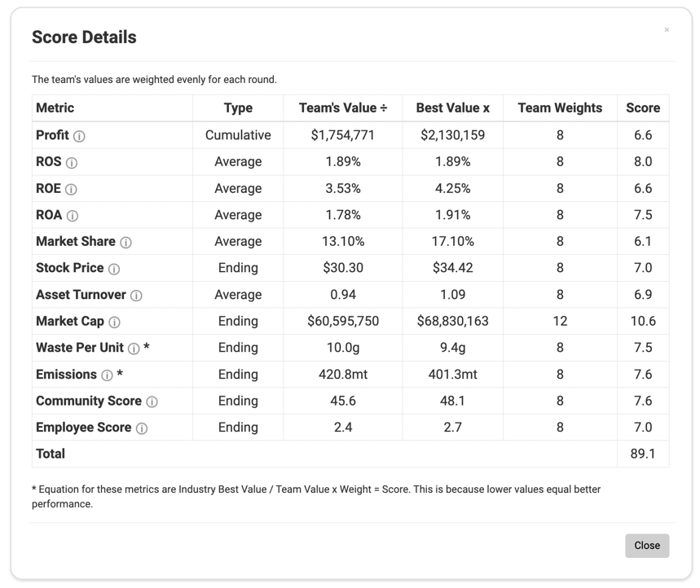Click the Score column header

click(x=643, y=108)
